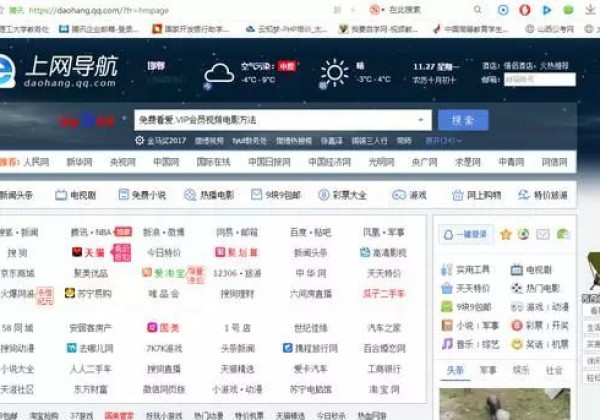This screenshot has height=420, width=600.
Task: Click the 天猫 cat logo icon
Action: pyautogui.click(x=77, y=252)
